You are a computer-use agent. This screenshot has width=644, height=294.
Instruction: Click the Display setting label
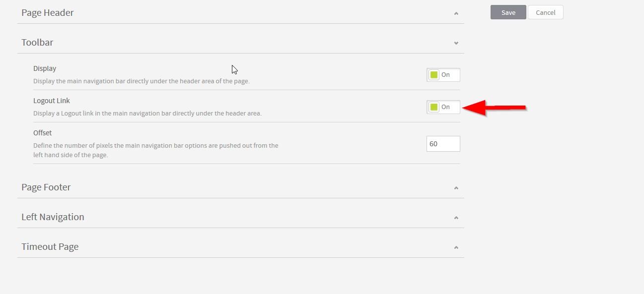(x=45, y=68)
